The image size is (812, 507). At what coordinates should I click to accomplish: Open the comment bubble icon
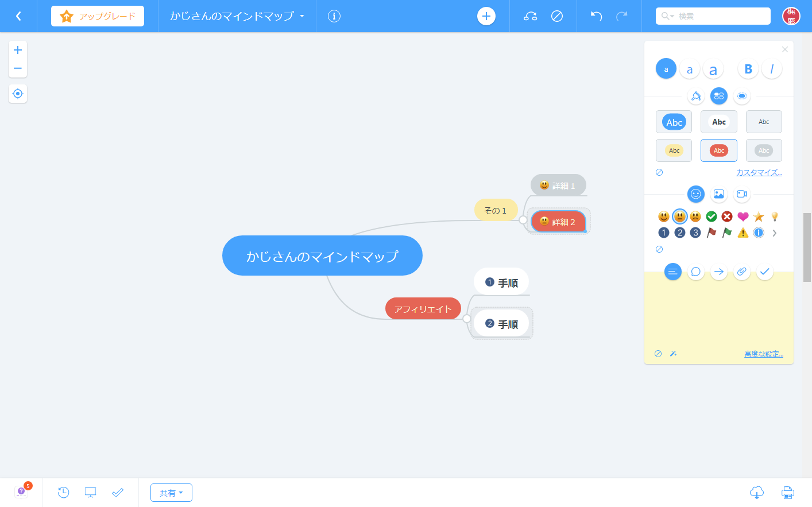[695, 272]
